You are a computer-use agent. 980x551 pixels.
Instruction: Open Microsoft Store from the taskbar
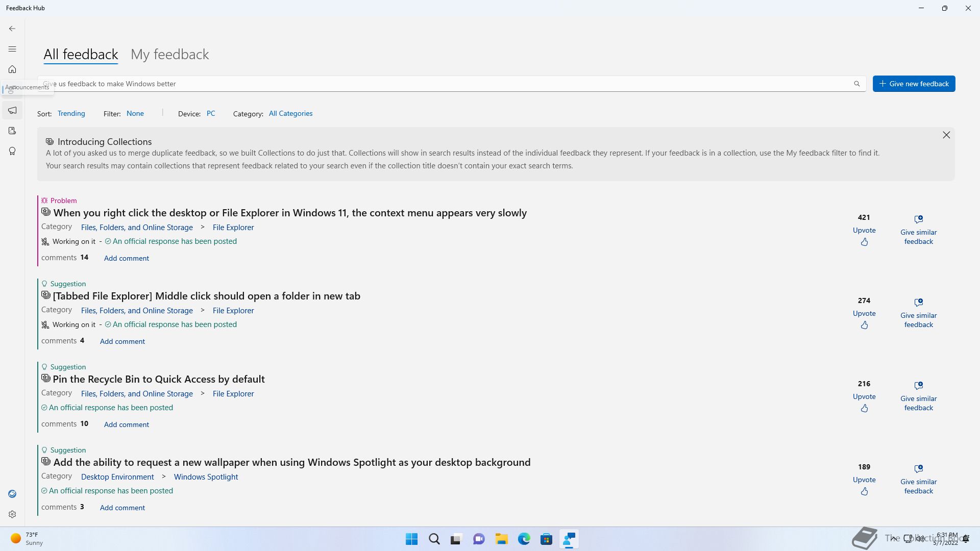pos(546,539)
